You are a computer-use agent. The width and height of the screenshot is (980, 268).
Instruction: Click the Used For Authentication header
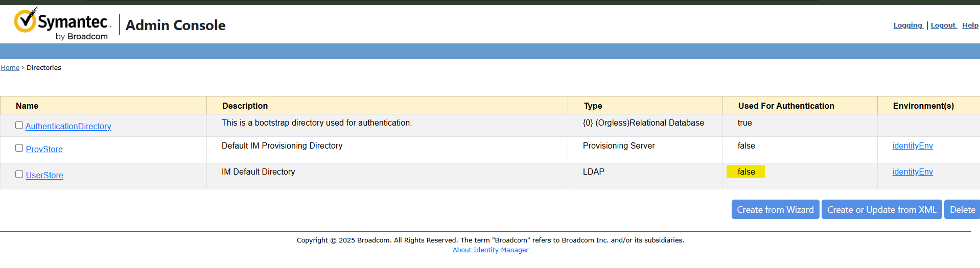click(786, 106)
